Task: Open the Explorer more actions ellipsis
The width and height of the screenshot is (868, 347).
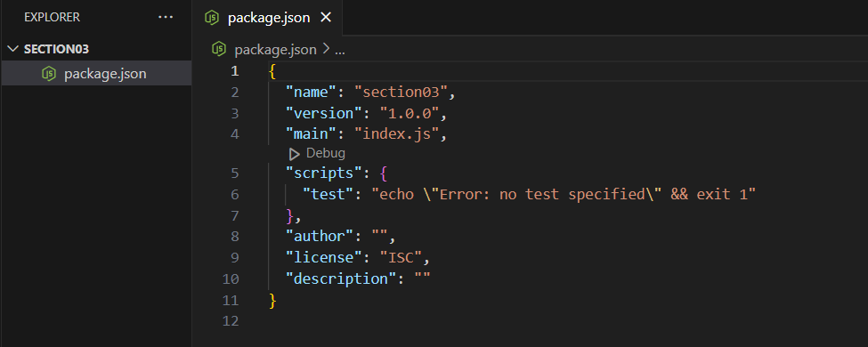Action: [x=166, y=17]
